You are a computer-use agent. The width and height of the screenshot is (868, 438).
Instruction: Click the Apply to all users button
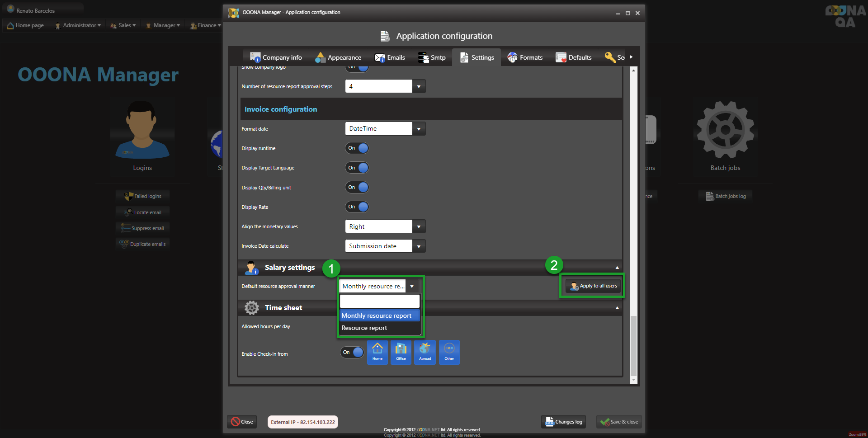[x=593, y=286]
